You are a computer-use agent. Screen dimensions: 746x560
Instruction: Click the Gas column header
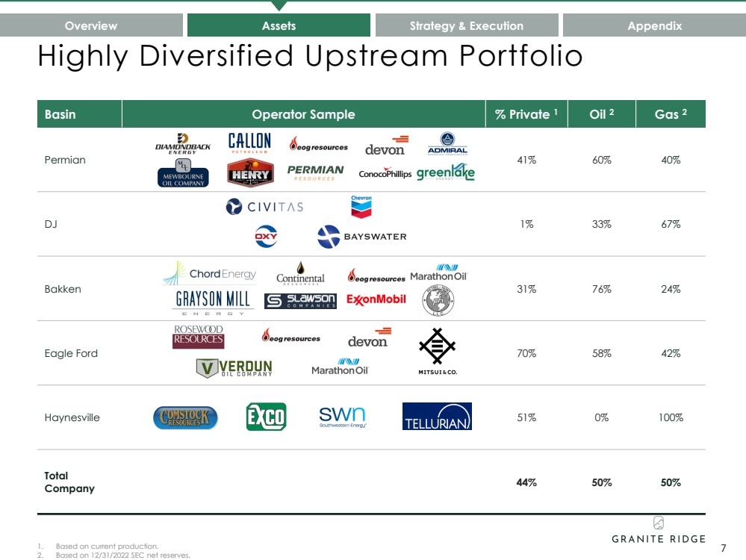click(x=671, y=114)
